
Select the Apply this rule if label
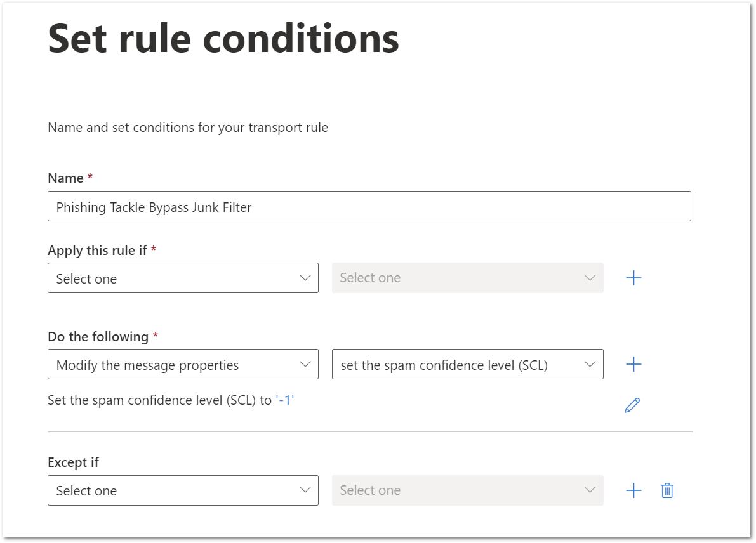(x=97, y=251)
